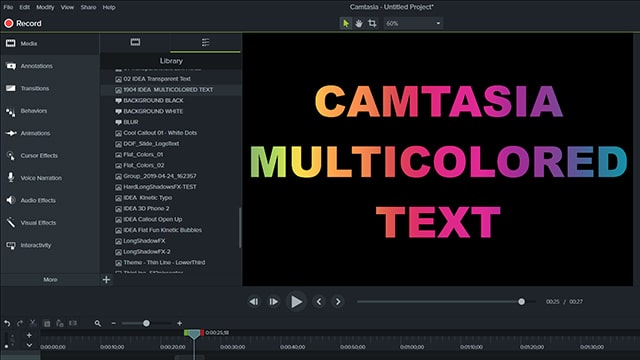The height and width of the screenshot is (360, 640).
Task: Select the hand Pan tool
Action: click(359, 23)
